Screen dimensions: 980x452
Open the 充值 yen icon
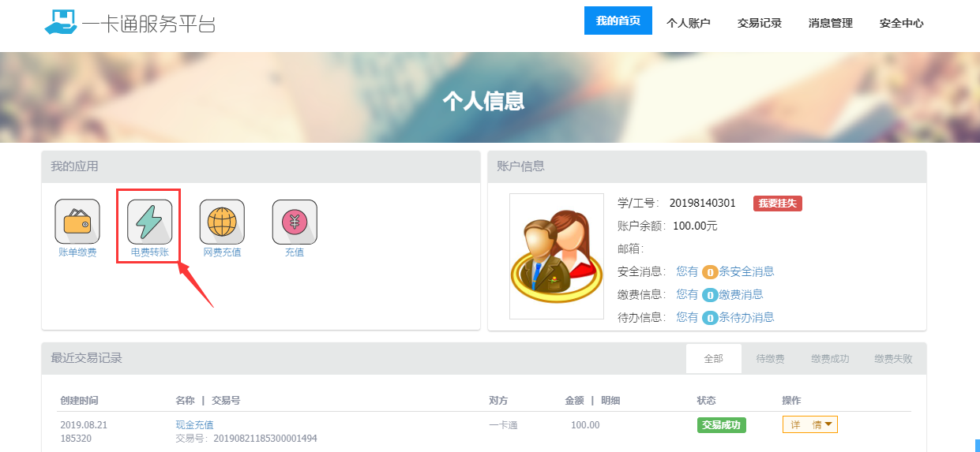tap(295, 222)
